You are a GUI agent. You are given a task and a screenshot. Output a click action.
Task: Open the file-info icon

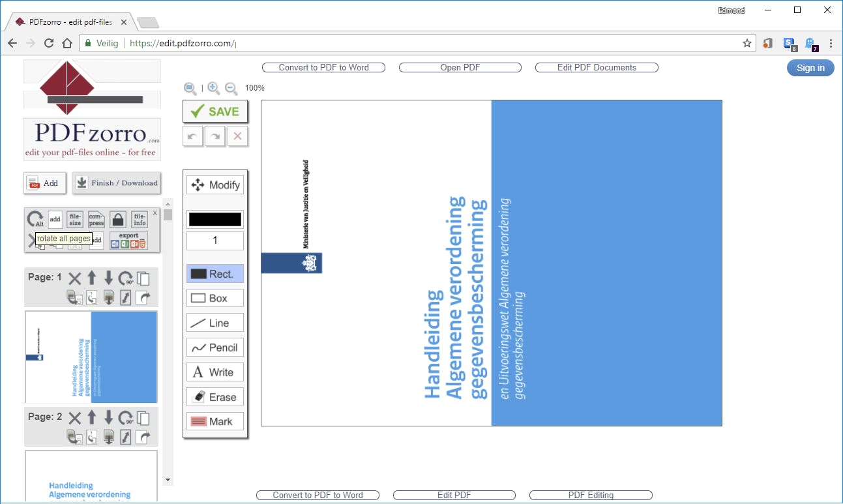pos(140,219)
